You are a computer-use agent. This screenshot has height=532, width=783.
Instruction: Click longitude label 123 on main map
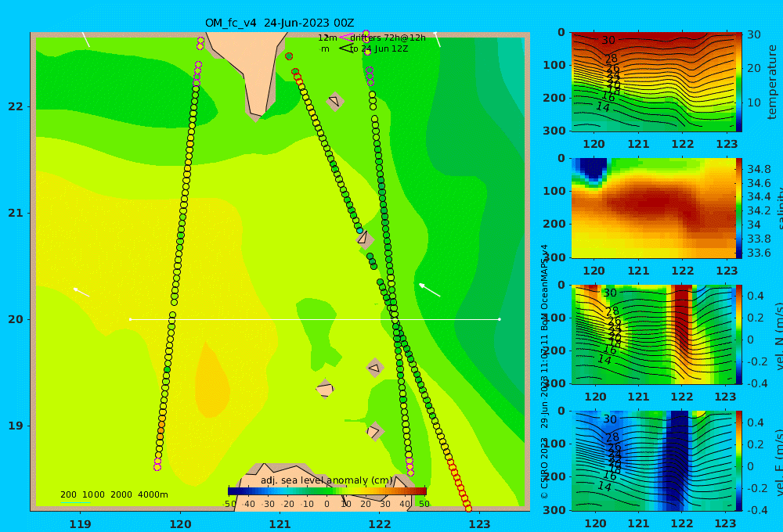pyautogui.click(x=480, y=524)
